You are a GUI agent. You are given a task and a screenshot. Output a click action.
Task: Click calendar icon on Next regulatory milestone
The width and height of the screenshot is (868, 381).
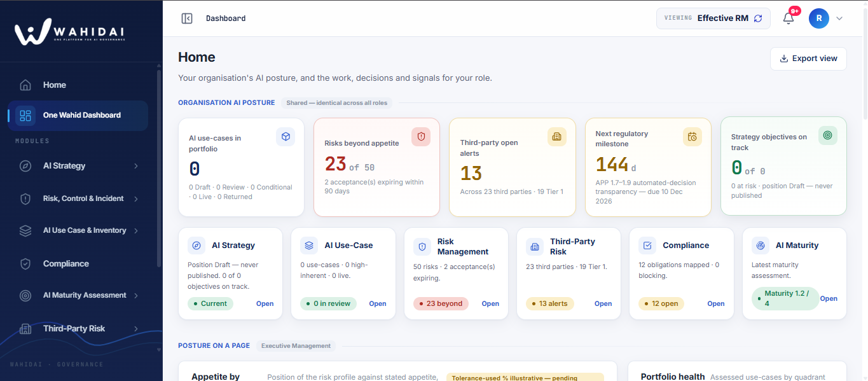(692, 137)
